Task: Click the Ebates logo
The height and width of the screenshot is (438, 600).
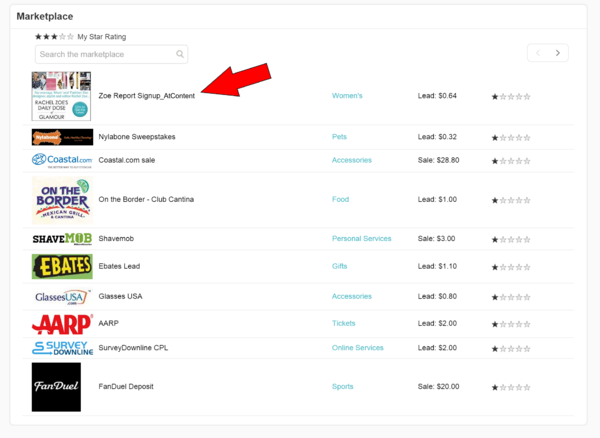Action: coord(61,266)
